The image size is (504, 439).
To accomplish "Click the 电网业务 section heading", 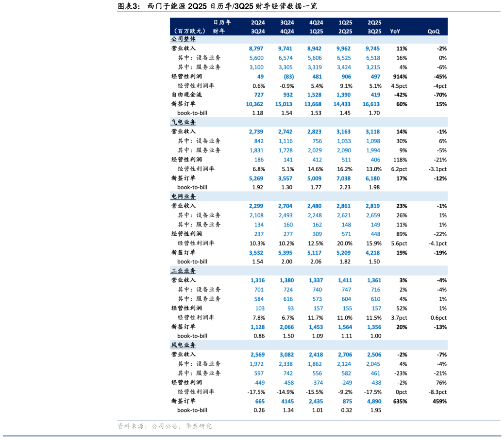I will (184, 196).
